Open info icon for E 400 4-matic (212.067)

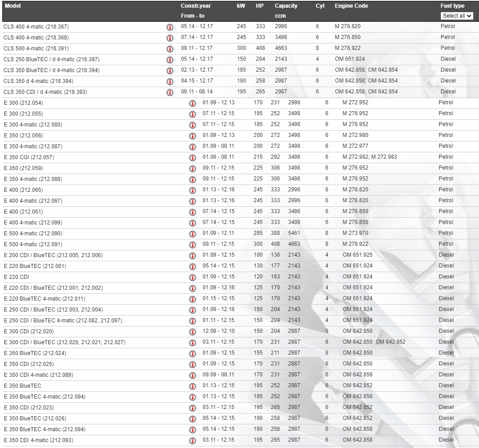tap(193, 201)
